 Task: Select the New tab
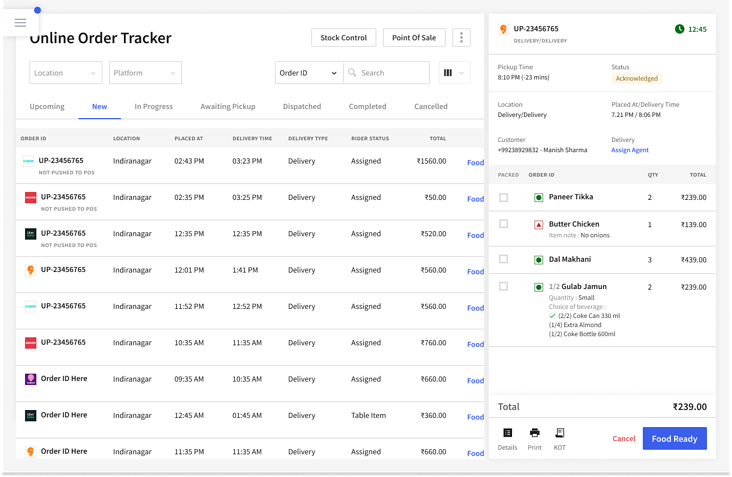tap(99, 106)
